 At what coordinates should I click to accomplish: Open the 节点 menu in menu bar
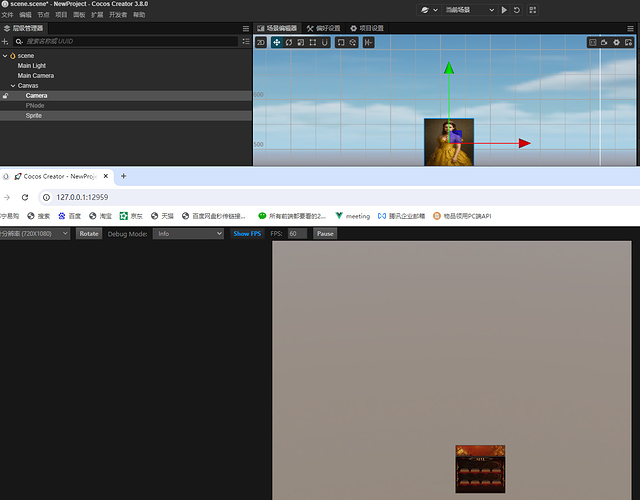click(43, 15)
